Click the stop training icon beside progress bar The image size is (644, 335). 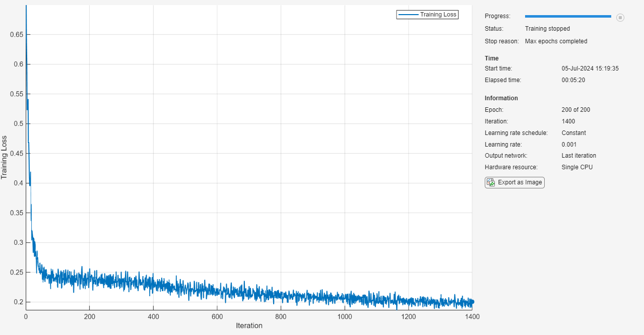[620, 18]
